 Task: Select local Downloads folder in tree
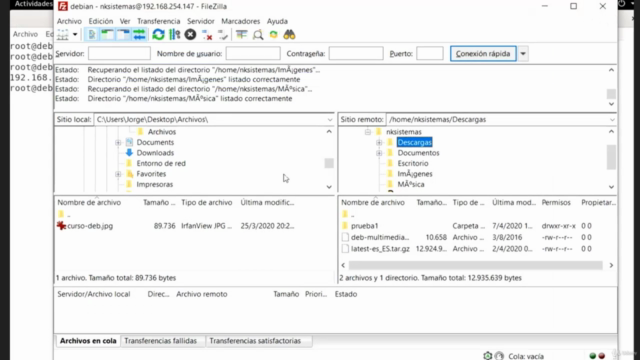tap(155, 153)
